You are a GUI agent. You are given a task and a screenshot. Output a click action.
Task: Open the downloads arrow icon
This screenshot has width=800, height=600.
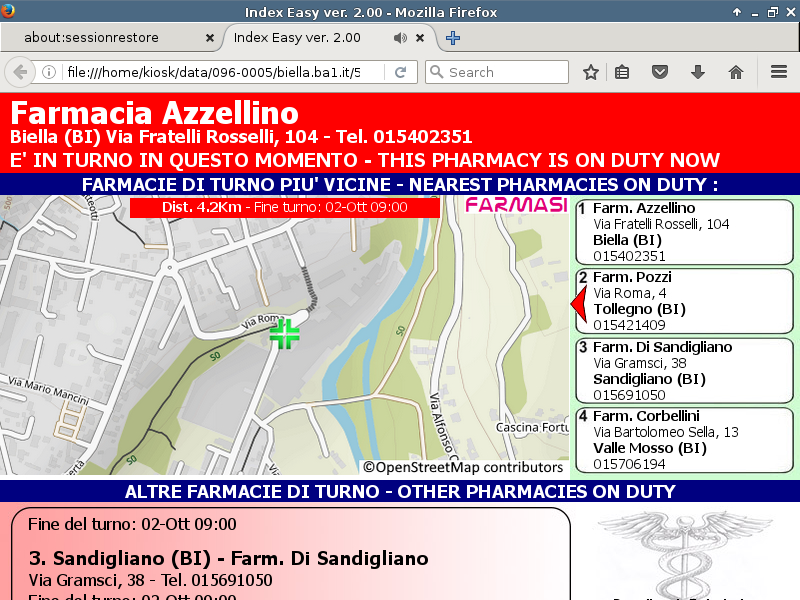pyautogui.click(x=698, y=72)
